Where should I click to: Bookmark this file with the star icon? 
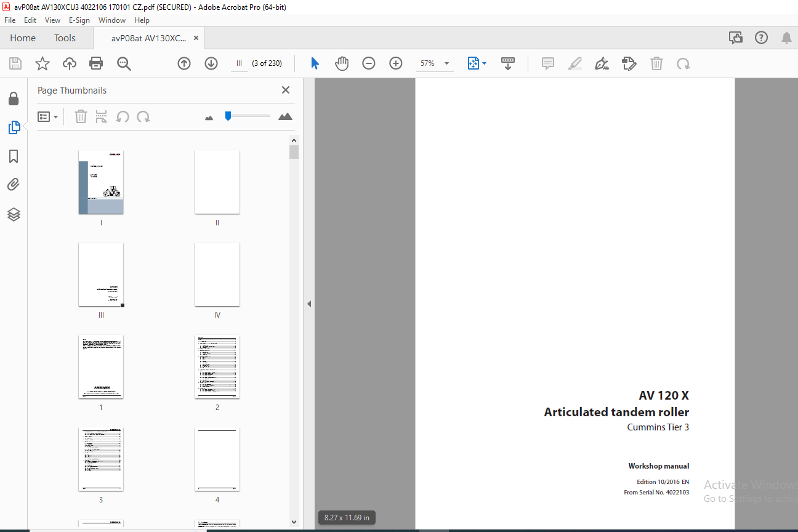42,63
